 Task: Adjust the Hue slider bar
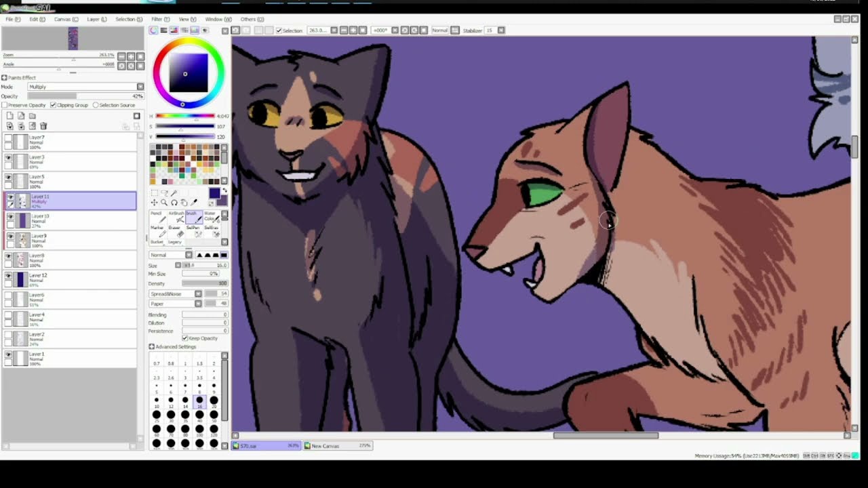point(185,116)
